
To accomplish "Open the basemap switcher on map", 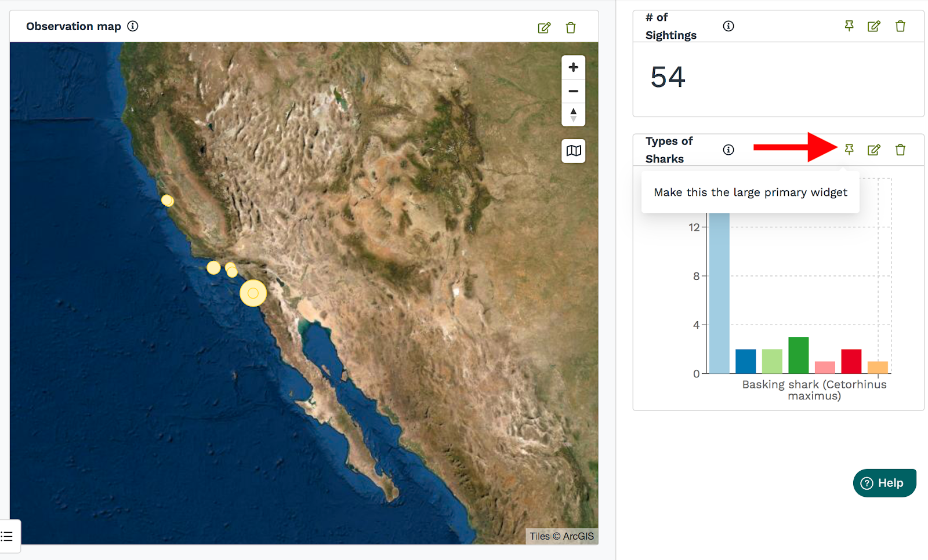I will coord(573,151).
